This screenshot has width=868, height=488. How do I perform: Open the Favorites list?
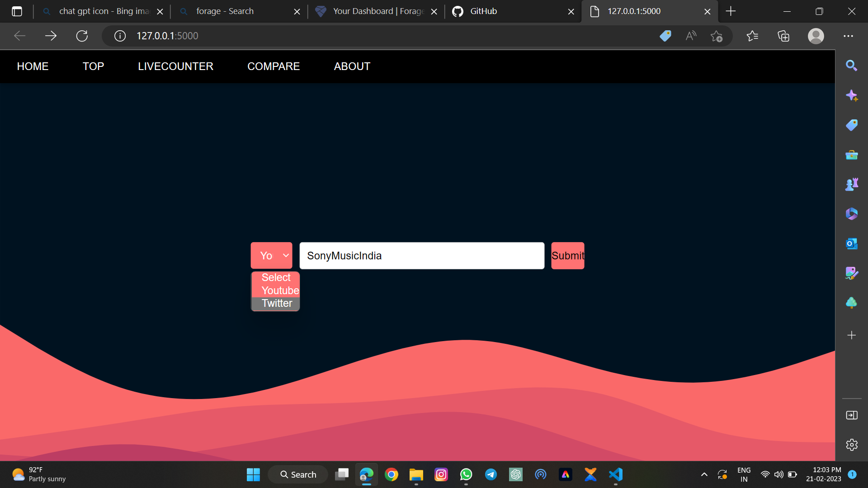[752, 36]
